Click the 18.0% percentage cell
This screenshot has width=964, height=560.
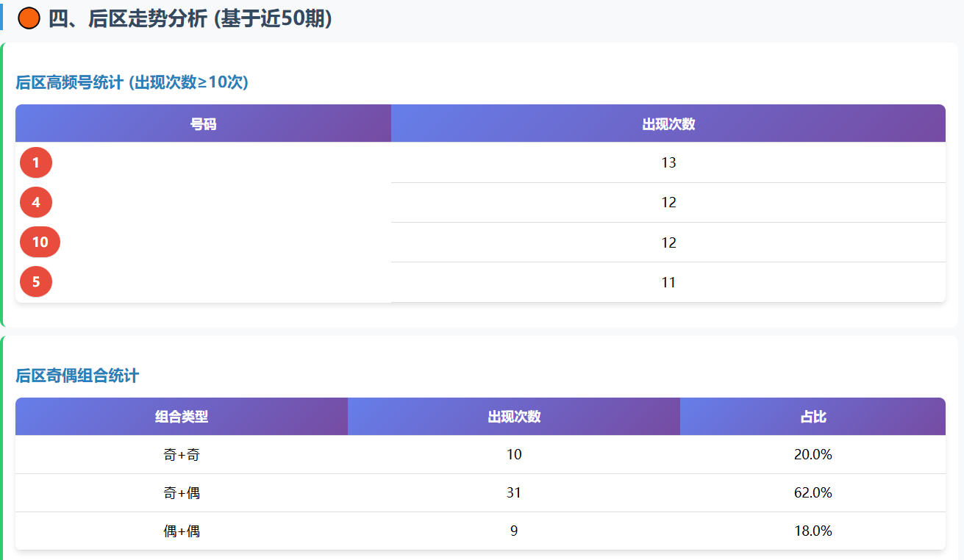pyautogui.click(x=813, y=531)
